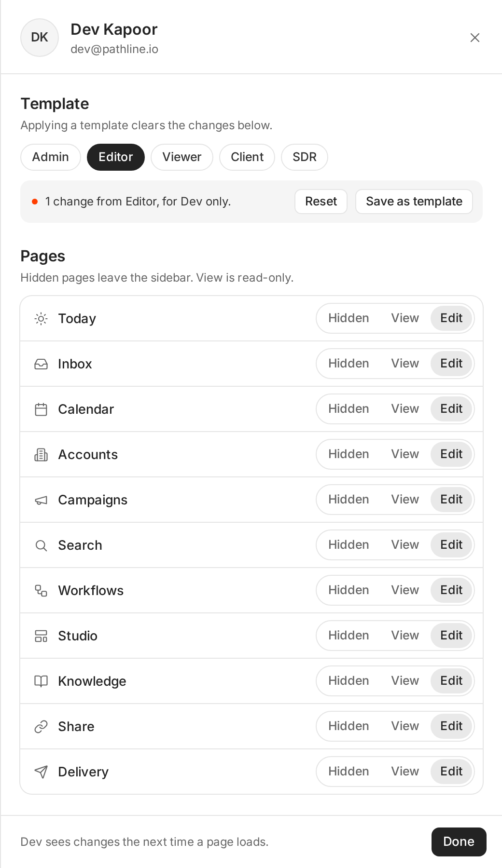Click the Today sun icon
The width and height of the screenshot is (502, 868).
41,319
